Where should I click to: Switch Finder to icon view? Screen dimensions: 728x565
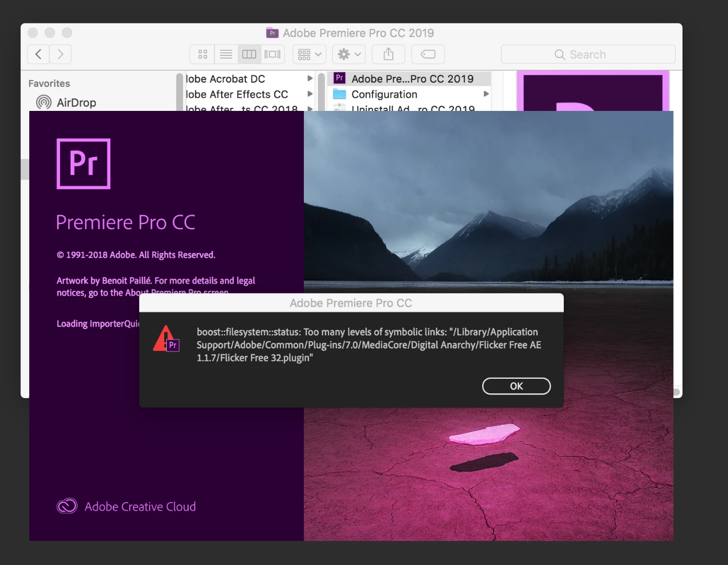(203, 54)
